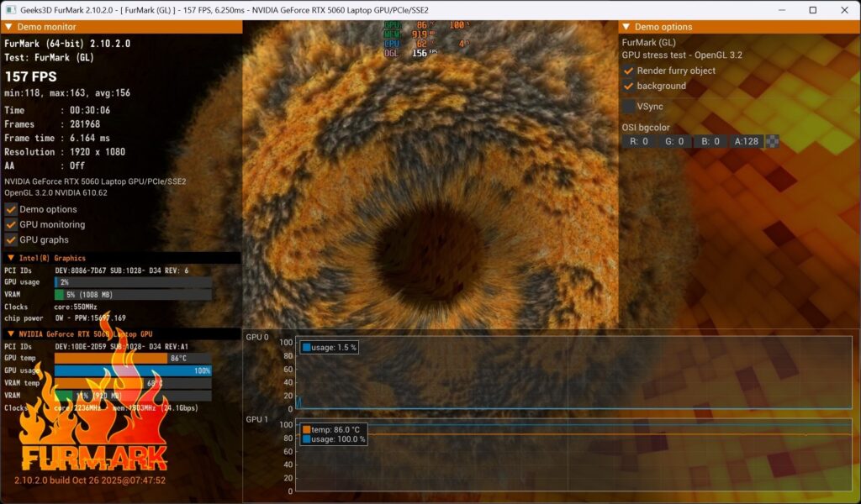Click the GPU 0 usage legend box
The height and width of the screenshot is (504, 861).
click(x=330, y=348)
